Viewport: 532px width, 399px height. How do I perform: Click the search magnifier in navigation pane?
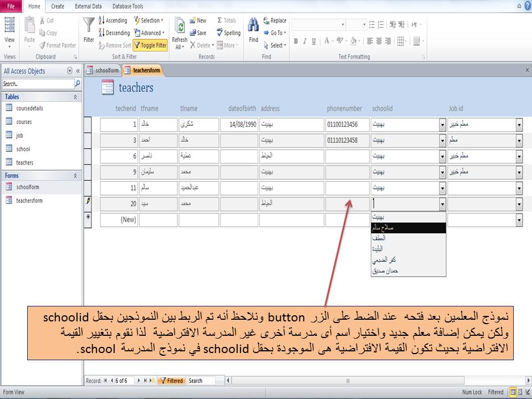(x=78, y=84)
